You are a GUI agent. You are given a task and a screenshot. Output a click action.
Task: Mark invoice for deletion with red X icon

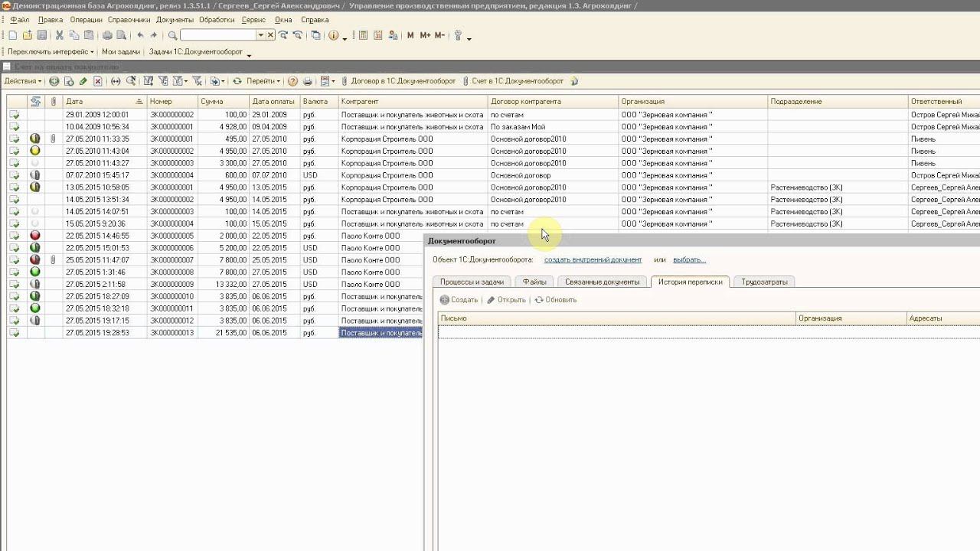(x=98, y=81)
